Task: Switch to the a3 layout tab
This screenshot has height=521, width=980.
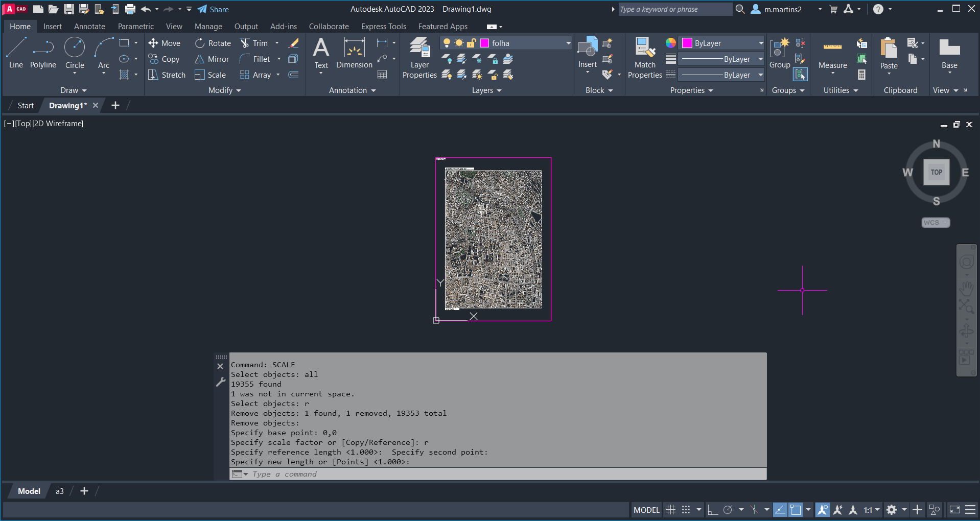Action: [60, 491]
